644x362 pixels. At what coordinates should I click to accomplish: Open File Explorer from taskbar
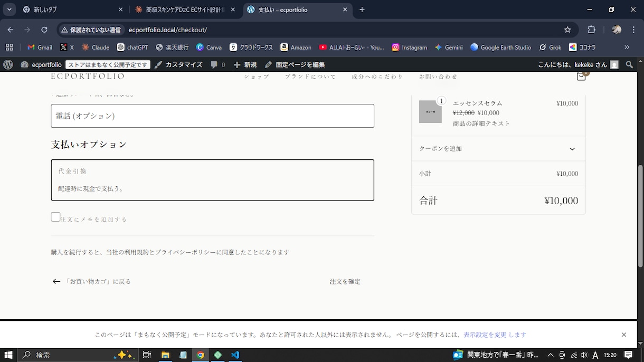point(165,355)
